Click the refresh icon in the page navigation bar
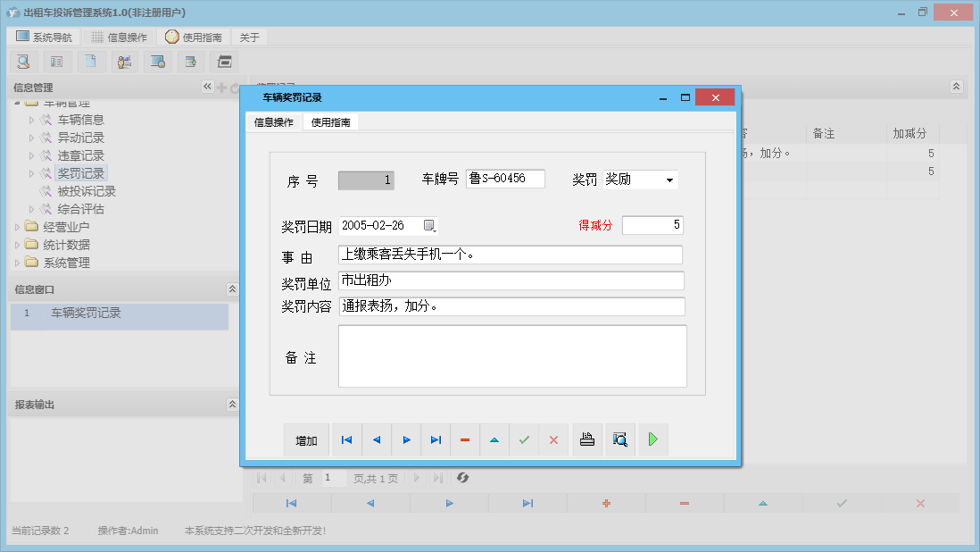 point(462,478)
